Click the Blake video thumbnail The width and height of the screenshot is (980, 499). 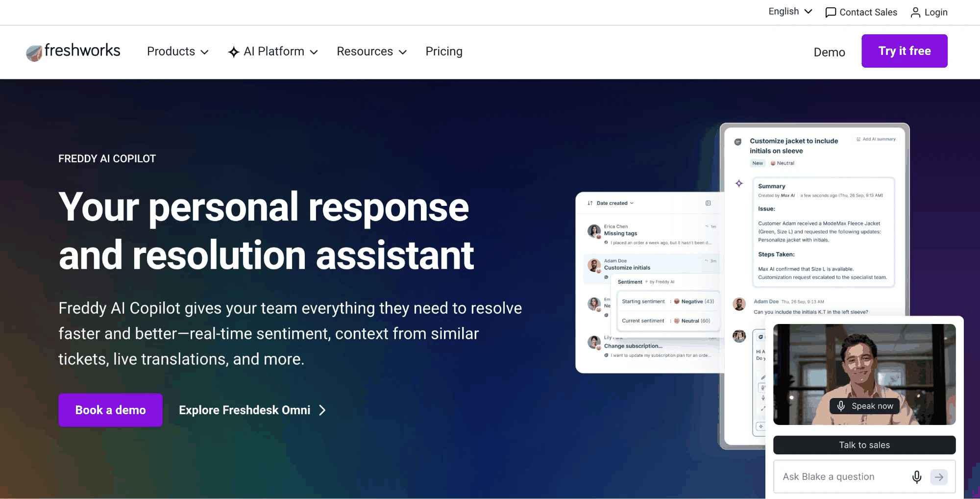click(864, 374)
